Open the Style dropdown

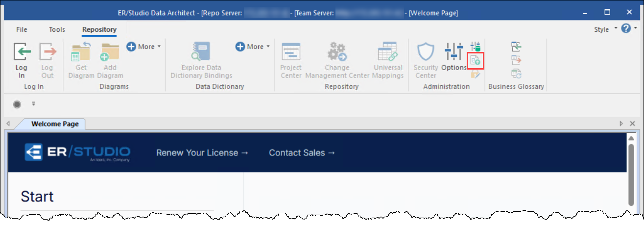[605, 29]
